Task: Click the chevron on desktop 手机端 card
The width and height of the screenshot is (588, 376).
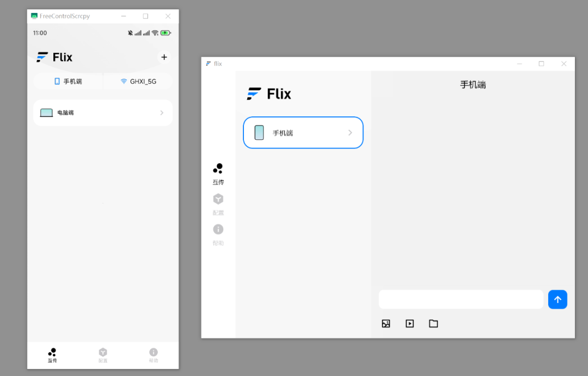Action: pos(350,133)
